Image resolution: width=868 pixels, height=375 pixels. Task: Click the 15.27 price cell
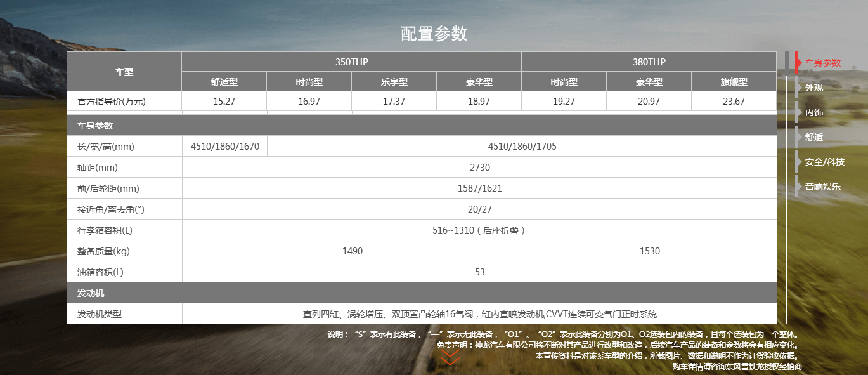click(x=224, y=102)
